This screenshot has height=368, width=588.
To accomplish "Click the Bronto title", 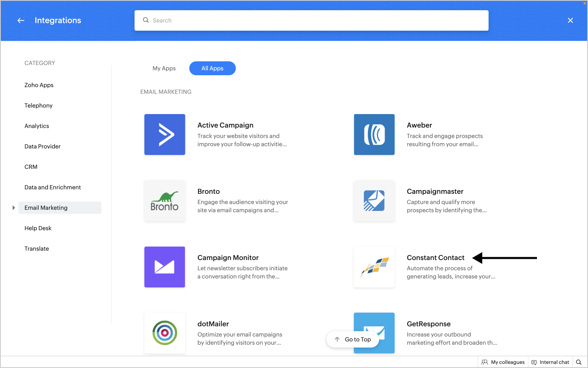I will pos(209,191).
